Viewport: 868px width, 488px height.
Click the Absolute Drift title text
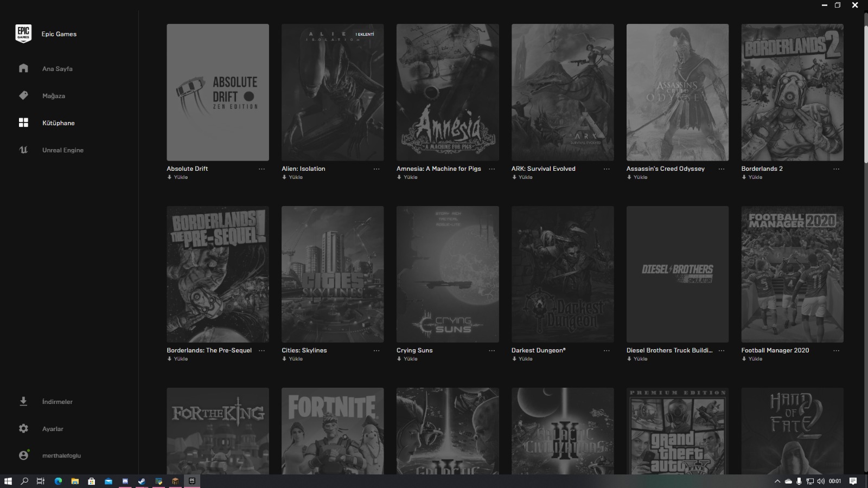(187, 169)
